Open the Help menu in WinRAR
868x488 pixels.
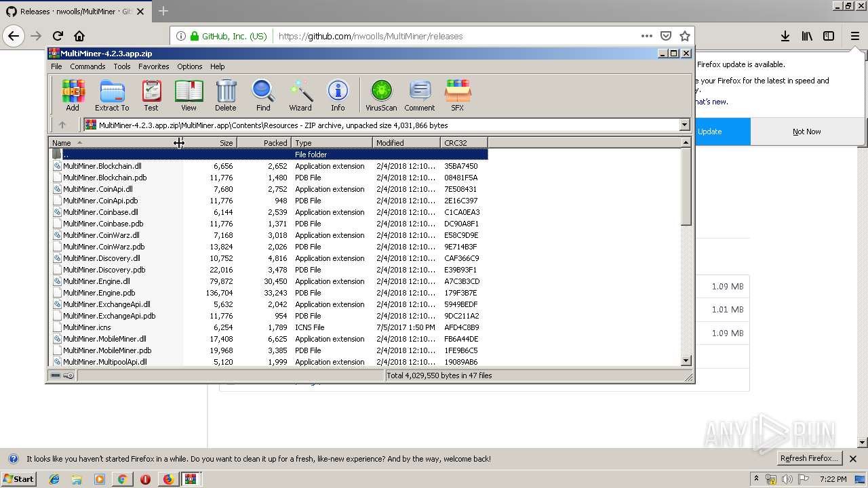pos(217,66)
